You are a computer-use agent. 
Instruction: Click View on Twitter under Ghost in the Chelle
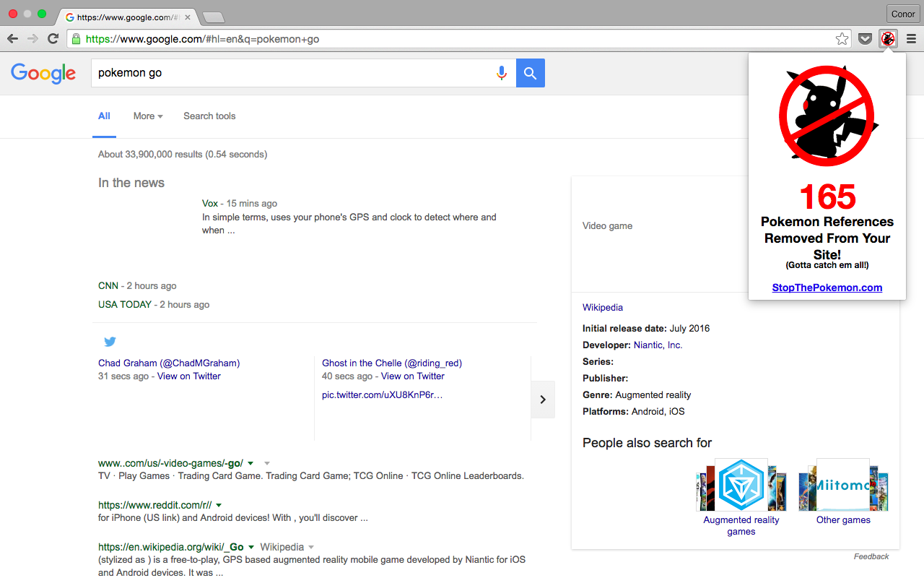[413, 376]
